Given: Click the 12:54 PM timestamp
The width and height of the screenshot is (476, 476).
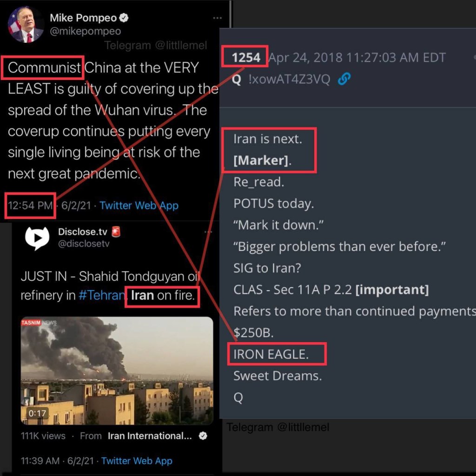Looking at the screenshot, I should coord(30,205).
